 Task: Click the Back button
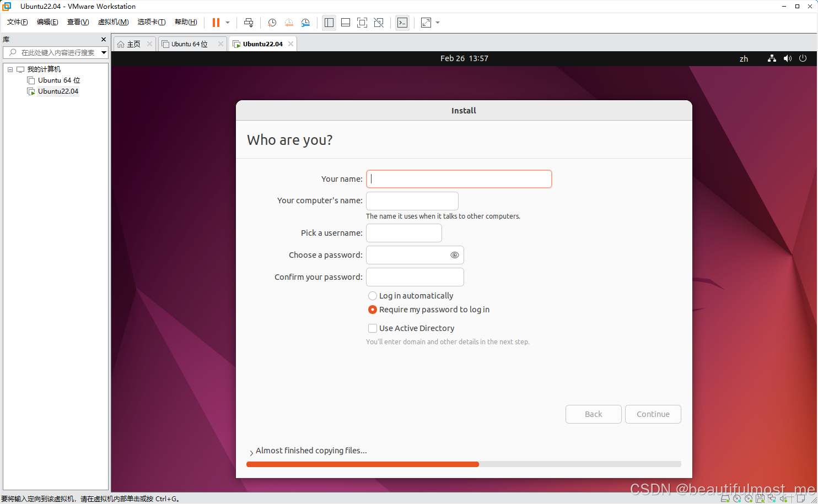[593, 414]
